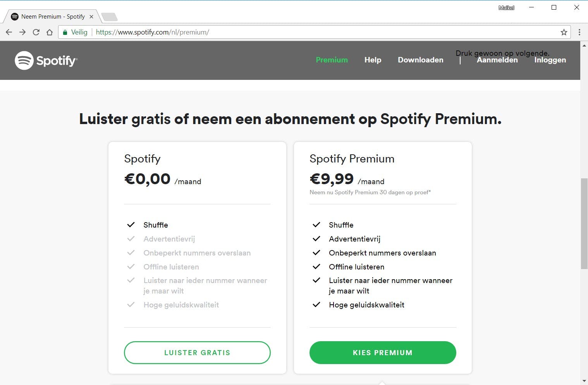Image resolution: width=588 pixels, height=385 pixels.
Task: Click the browser forward arrow
Action: tap(22, 32)
